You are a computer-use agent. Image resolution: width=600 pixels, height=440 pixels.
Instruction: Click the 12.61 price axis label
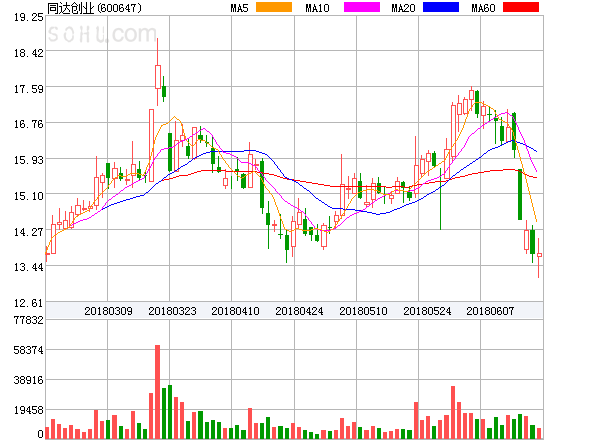click(22, 303)
